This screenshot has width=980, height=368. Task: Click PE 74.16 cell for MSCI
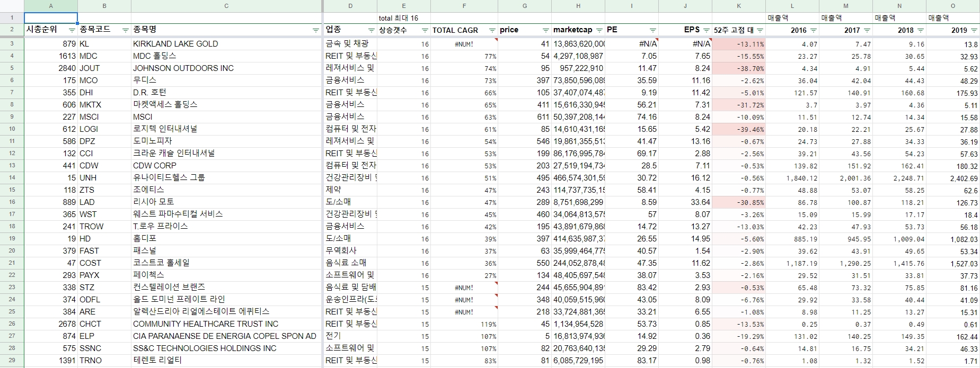point(632,117)
